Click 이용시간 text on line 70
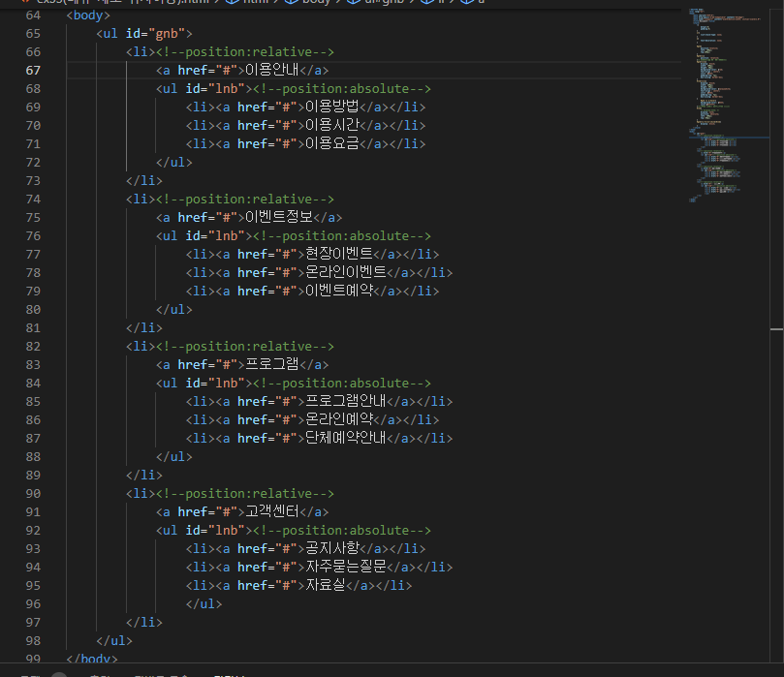This screenshot has width=784, height=677. pos(332,125)
